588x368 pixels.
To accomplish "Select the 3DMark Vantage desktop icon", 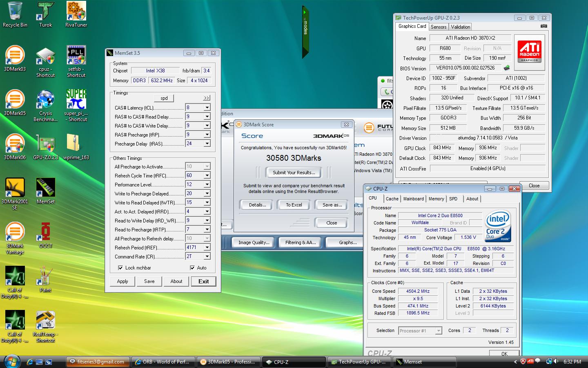I will pyautogui.click(x=15, y=238).
